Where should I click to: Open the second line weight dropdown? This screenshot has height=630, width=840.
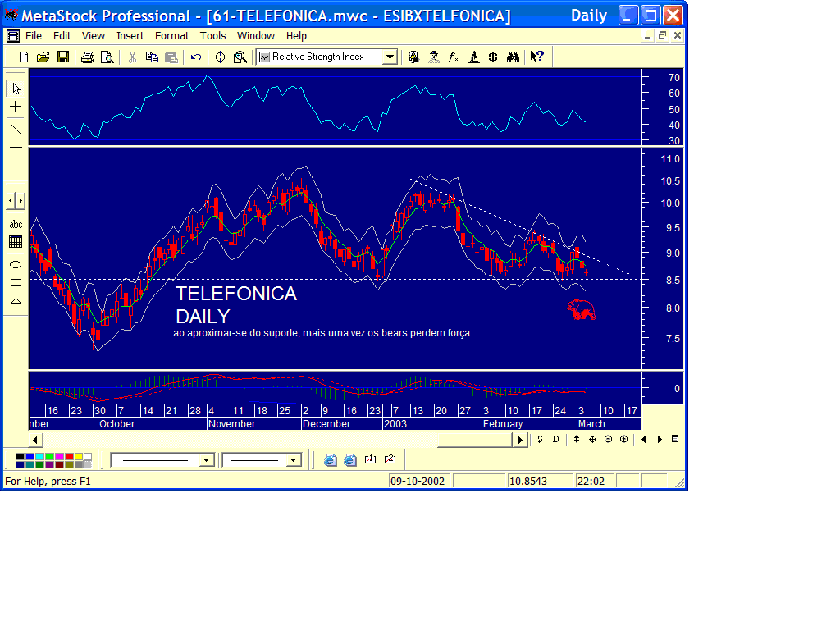click(x=293, y=460)
